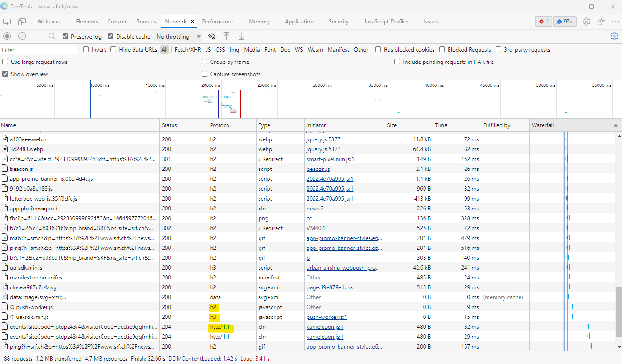Open network settings gear icon on right
Image resolution: width=622 pixels, height=364 pixels.
pyautogui.click(x=614, y=36)
